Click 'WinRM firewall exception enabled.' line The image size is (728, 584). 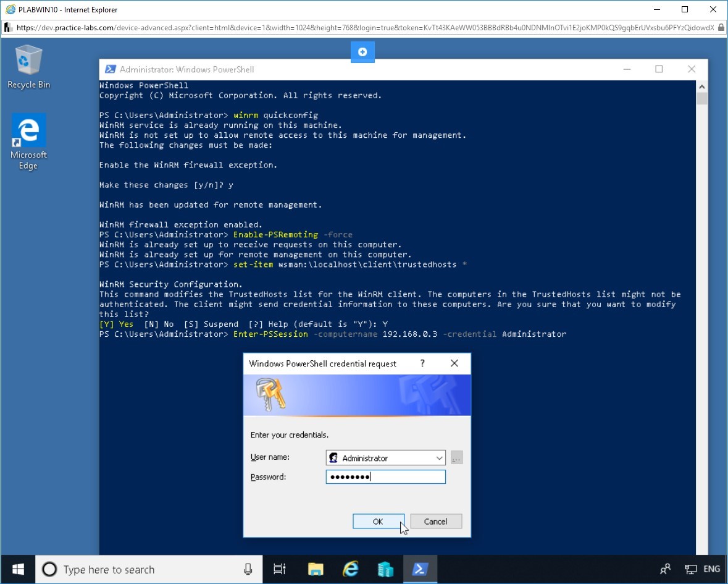pos(181,224)
